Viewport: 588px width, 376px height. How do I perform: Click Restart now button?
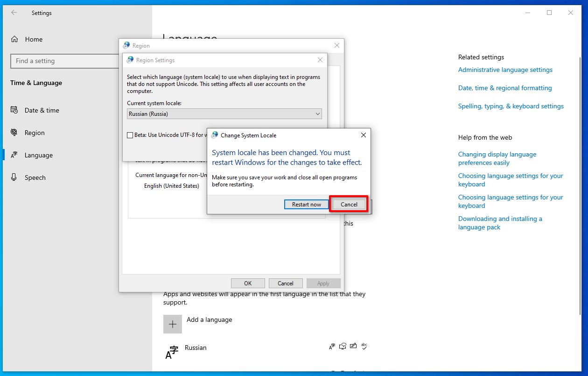point(307,205)
